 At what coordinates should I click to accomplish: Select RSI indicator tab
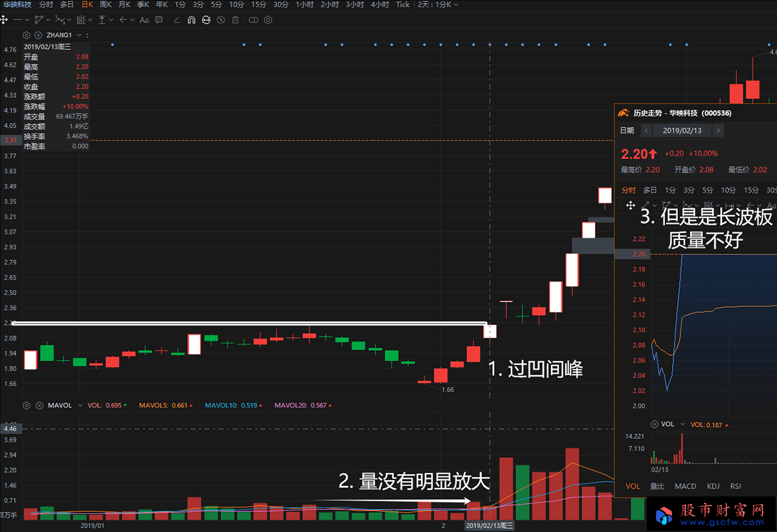coord(736,486)
